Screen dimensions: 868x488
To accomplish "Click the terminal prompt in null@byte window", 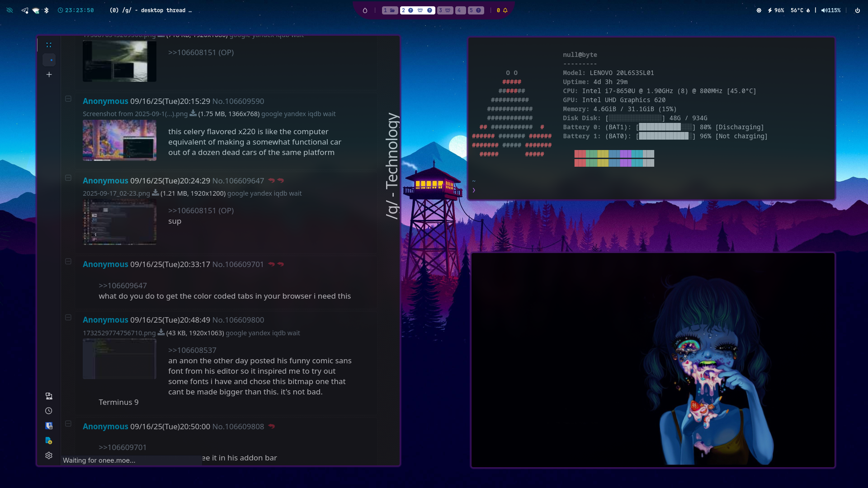I will (474, 190).
